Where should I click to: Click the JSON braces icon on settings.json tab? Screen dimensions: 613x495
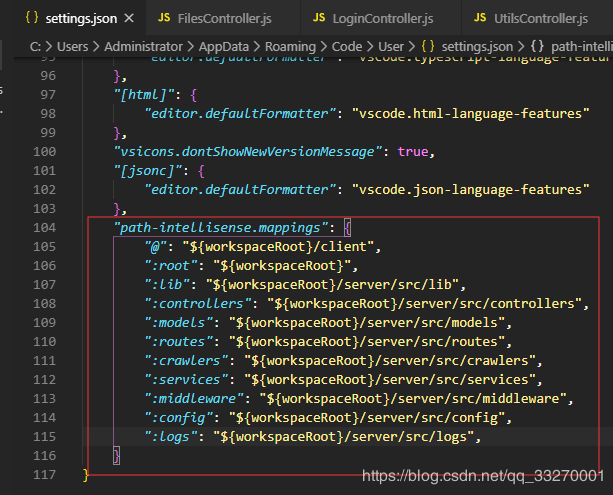[x=32, y=17]
